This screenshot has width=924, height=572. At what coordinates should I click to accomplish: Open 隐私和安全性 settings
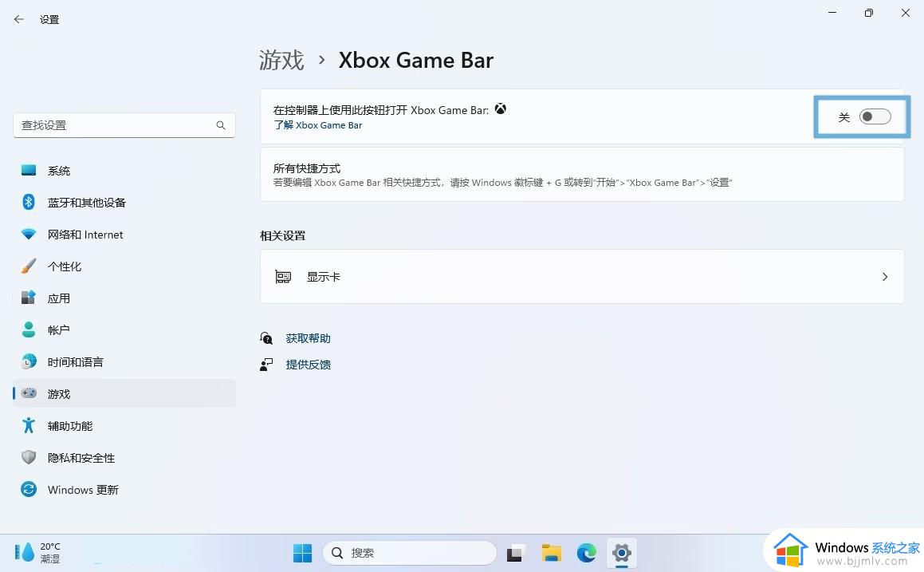[x=124, y=457]
